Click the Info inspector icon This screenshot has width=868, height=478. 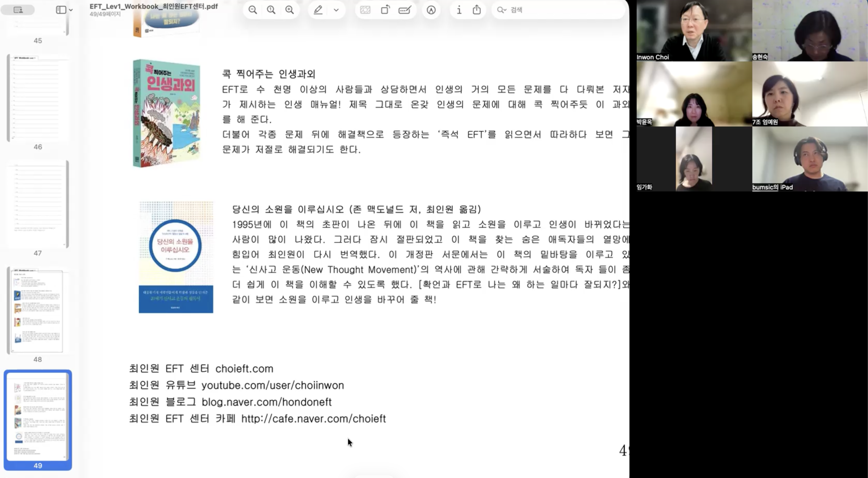459,10
